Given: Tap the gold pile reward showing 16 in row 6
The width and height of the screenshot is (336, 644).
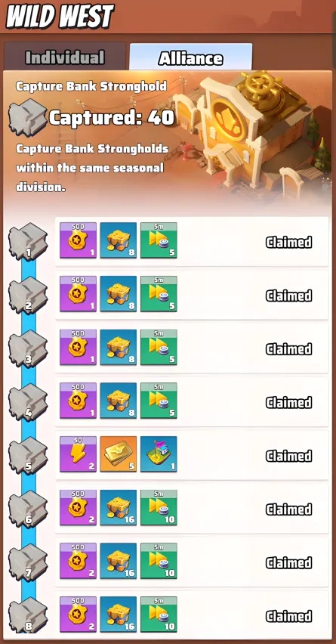Looking at the screenshot, I should (118, 507).
